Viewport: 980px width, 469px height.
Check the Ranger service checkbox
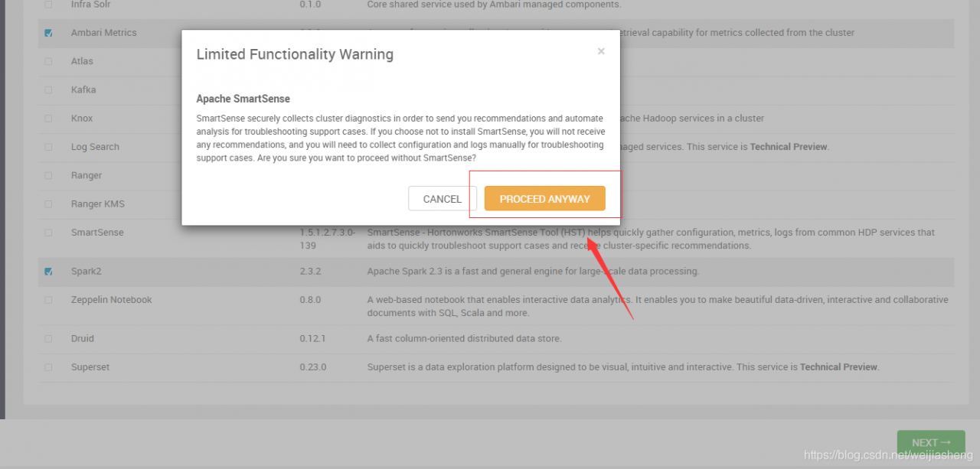[49, 176]
